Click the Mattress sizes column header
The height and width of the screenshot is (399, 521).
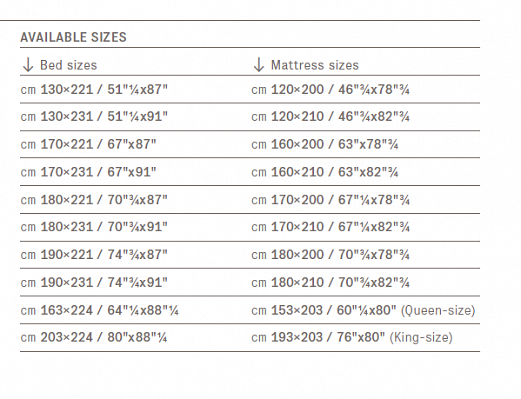click(315, 65)
